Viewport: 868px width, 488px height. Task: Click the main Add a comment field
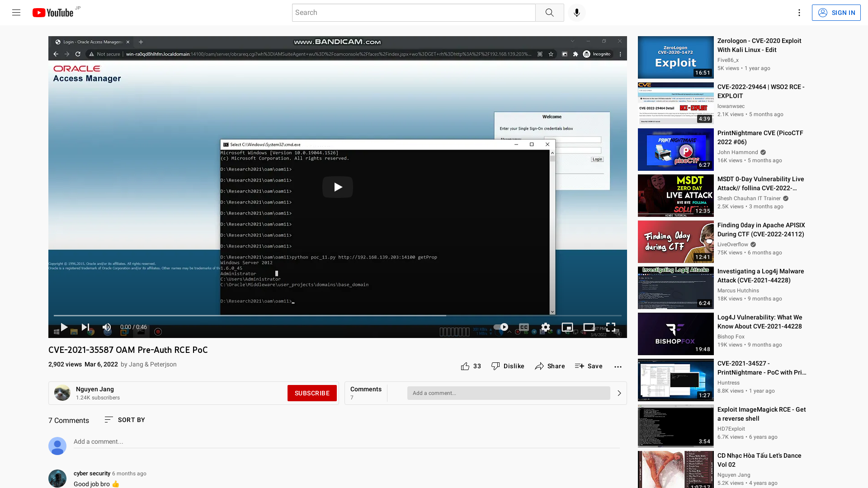coord(346,442)
